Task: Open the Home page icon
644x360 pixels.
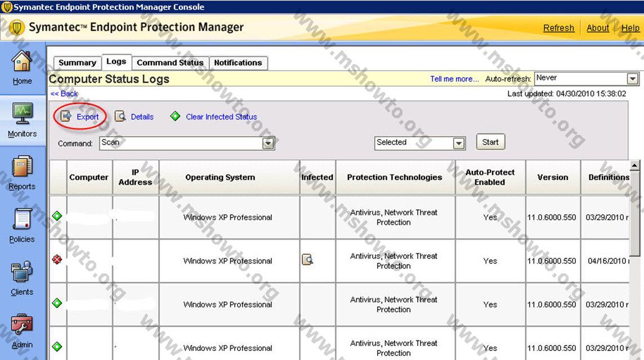Action: click(21, 61)
